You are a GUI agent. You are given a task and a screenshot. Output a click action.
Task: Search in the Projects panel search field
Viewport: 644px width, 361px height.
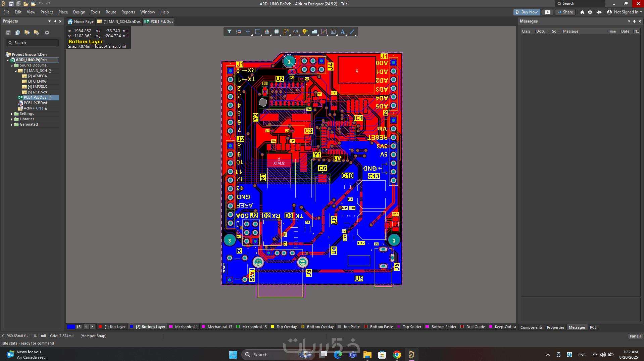(x=33, y=43)
